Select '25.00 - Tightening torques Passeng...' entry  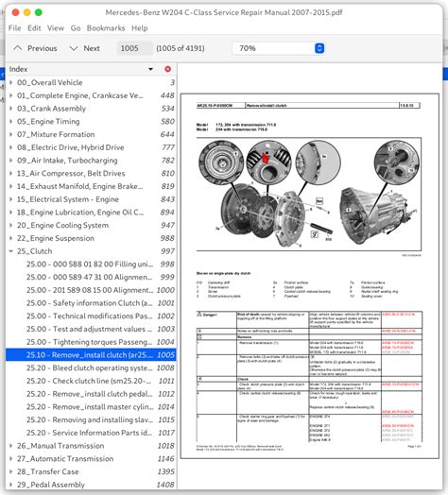pos(91,342)
